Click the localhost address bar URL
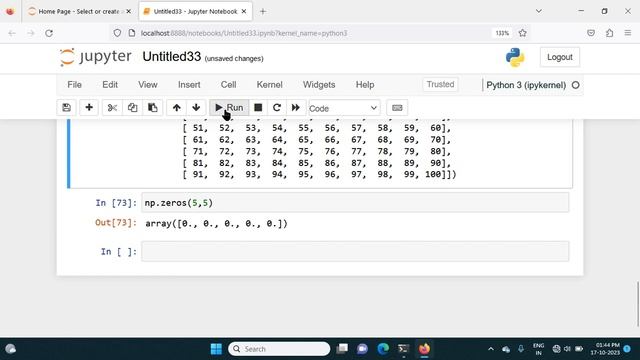The height and width of the screenshot is (360, 640). [x=244, y=33]
